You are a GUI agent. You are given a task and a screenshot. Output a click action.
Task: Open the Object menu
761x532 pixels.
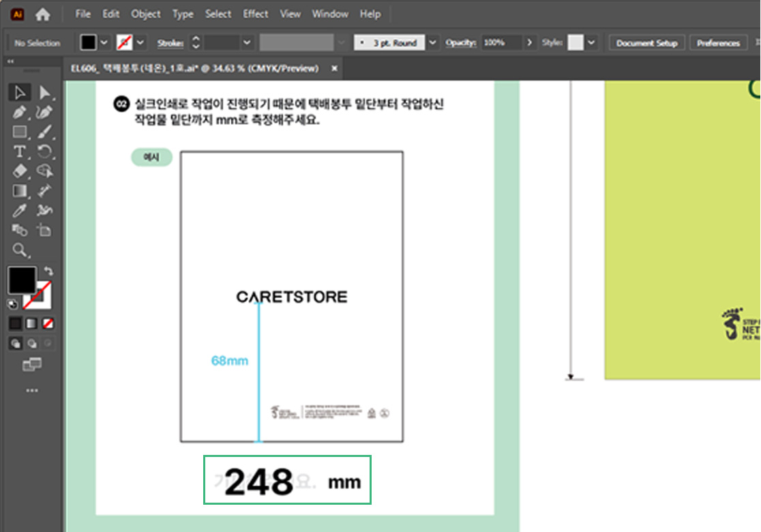146,14
